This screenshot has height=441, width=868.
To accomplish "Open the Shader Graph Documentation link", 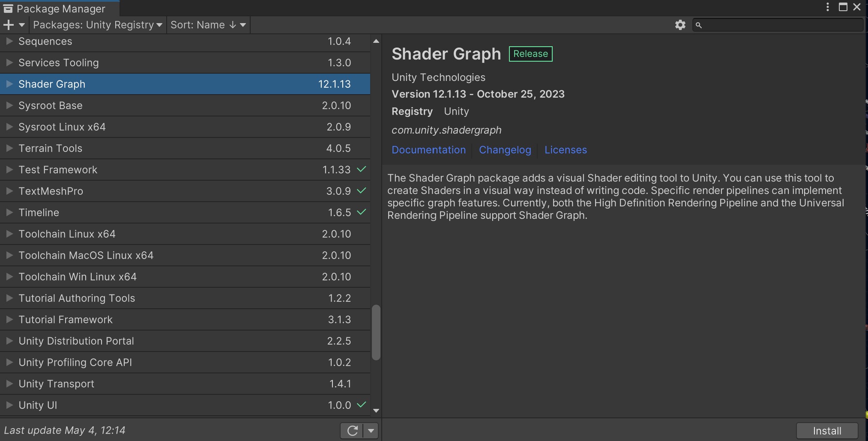I will pyautogui.click(x=428, y=150).
